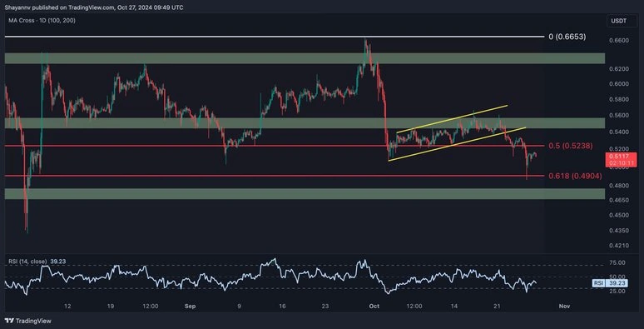This screenshot has height=329, width=644.
Task: Click the Nov date label on time axis
Action: (x=565, y=307)
